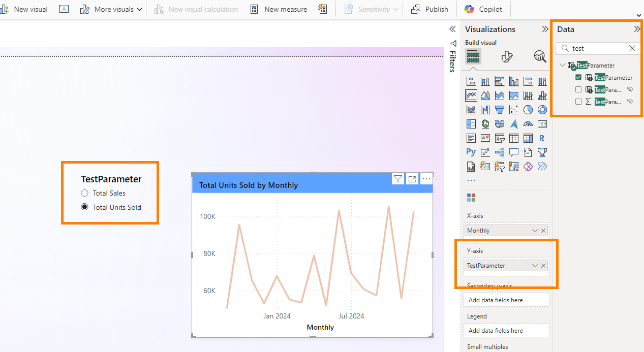Choose the ribbon chart visual
The width and height of the screenshot is (644, 352).
click(x=471, y=110)
